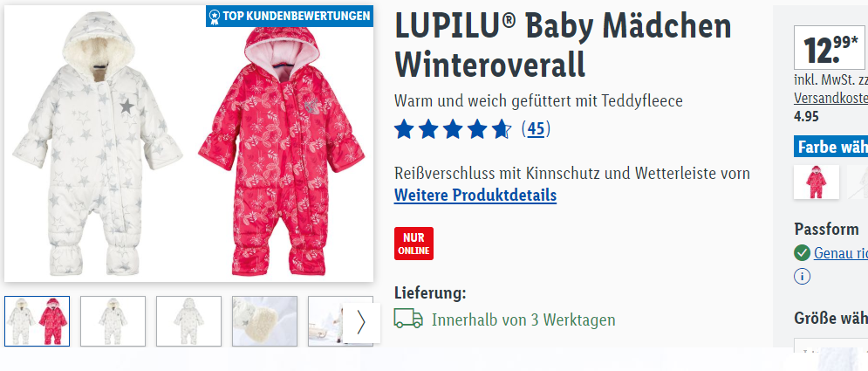Open the 45 reviews link
This screenshot has height=371, width=868.
(x=536, y=129)
